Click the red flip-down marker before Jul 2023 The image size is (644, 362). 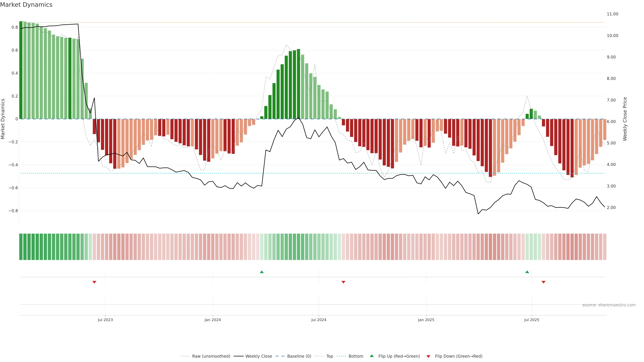tap(94, 282)
